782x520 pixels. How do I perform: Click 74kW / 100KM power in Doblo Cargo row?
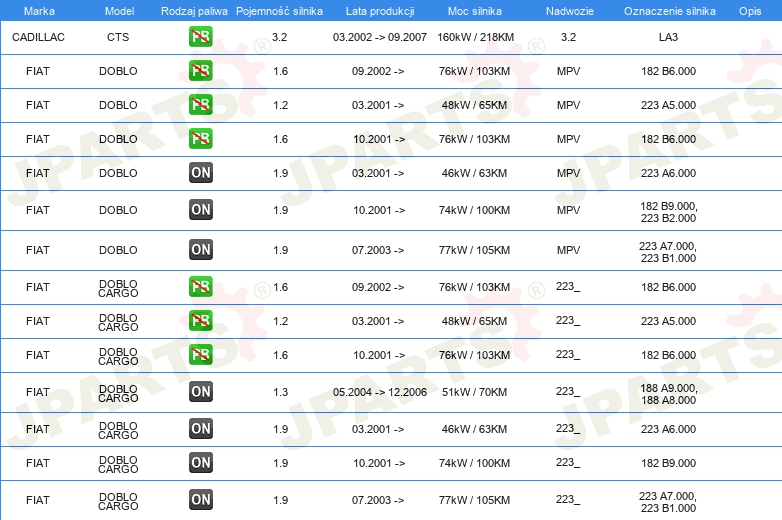[474, 463]
